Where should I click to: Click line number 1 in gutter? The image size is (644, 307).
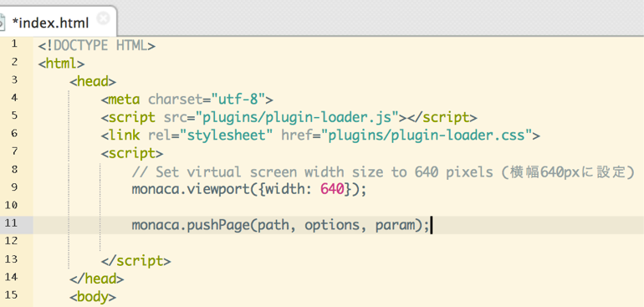14,44
